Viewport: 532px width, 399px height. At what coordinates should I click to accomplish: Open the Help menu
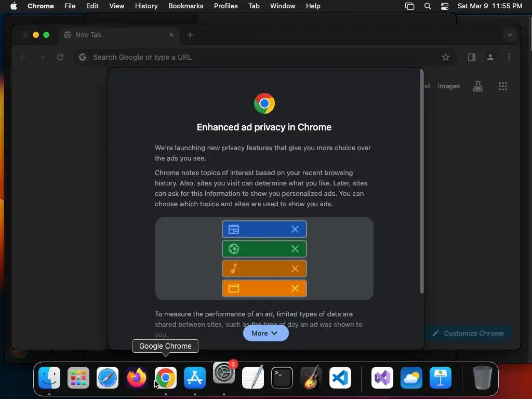pyautogui.click(x=313, y=6)
